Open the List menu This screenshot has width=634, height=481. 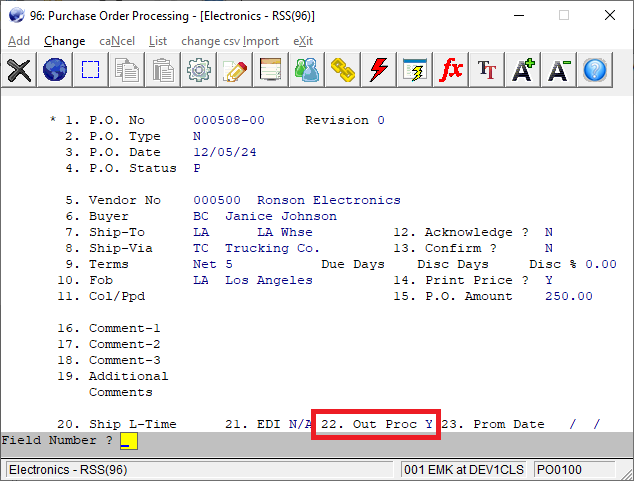pyautogui.click(x=158, y=41)
